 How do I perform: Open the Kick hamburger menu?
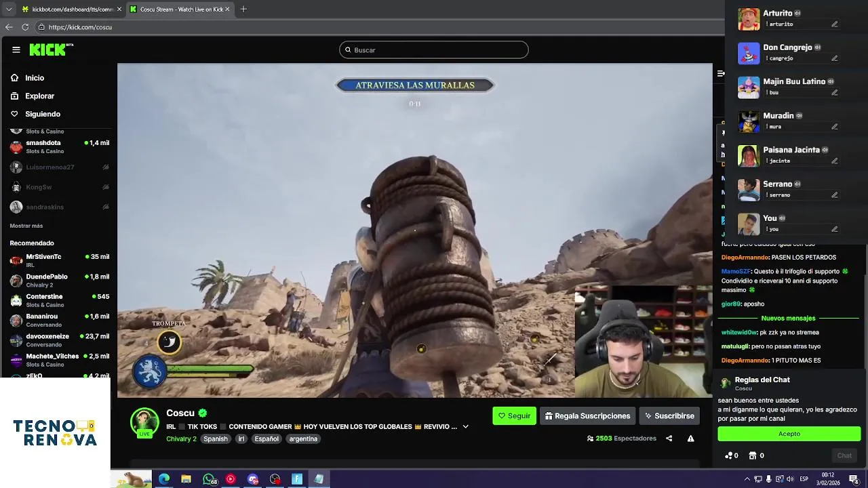[16, 49]
